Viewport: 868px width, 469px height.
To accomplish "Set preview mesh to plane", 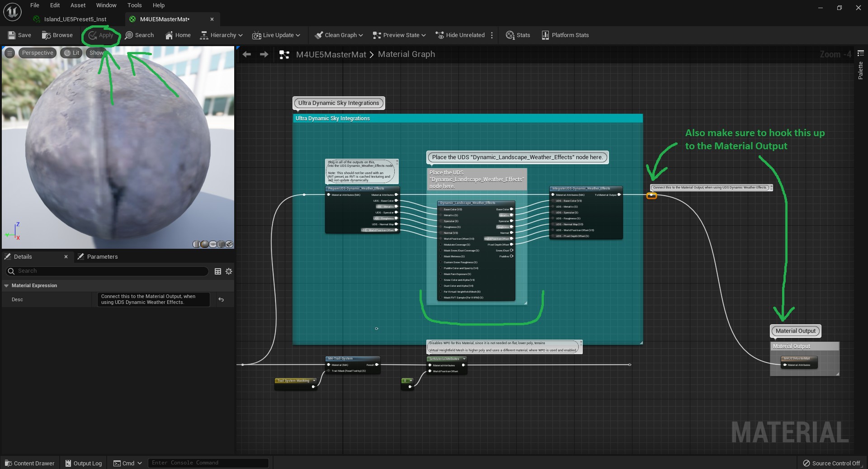I will (x=213, y=244).
